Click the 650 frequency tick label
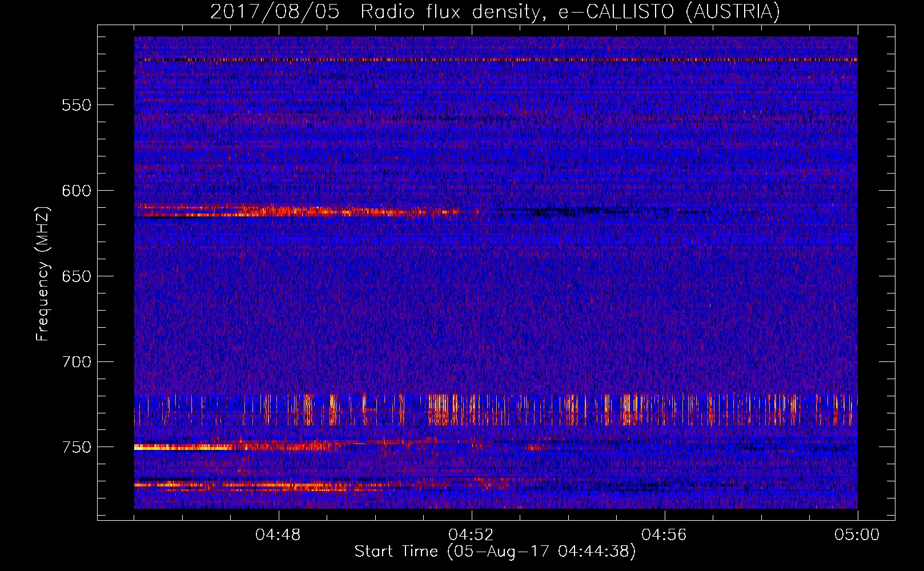 pos(77,276)
